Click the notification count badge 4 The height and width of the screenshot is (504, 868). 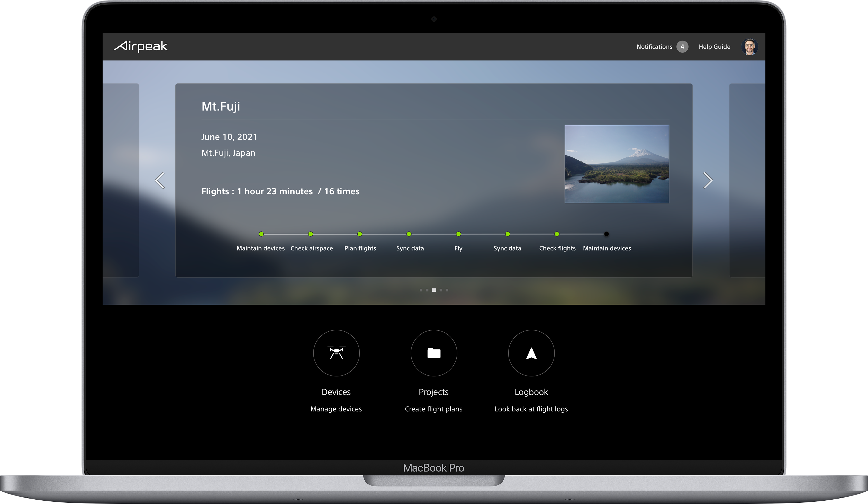(682, 47)
